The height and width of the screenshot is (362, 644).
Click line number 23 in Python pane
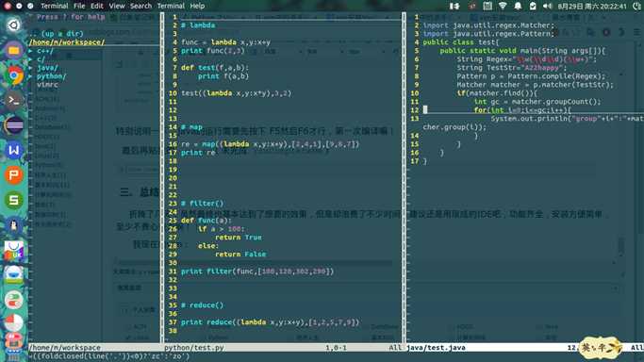click(x=173, y=204)
